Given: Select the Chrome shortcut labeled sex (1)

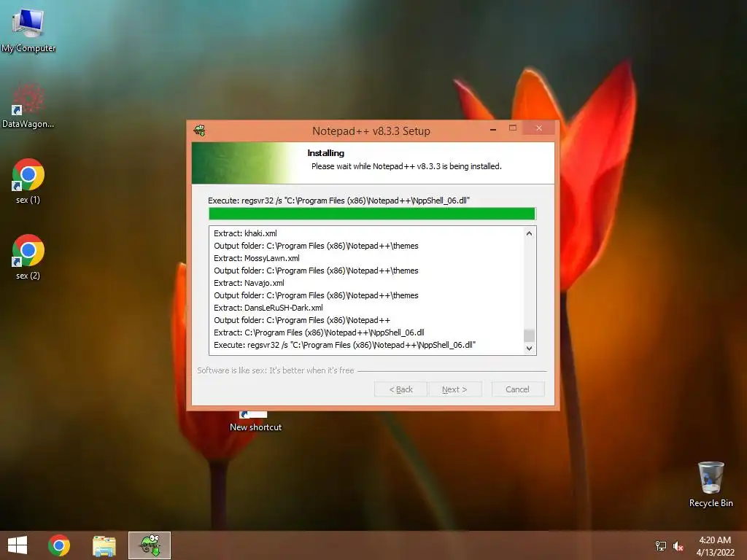Looking at the screenshot, I should pyautogui.click(x=28, y=182).
